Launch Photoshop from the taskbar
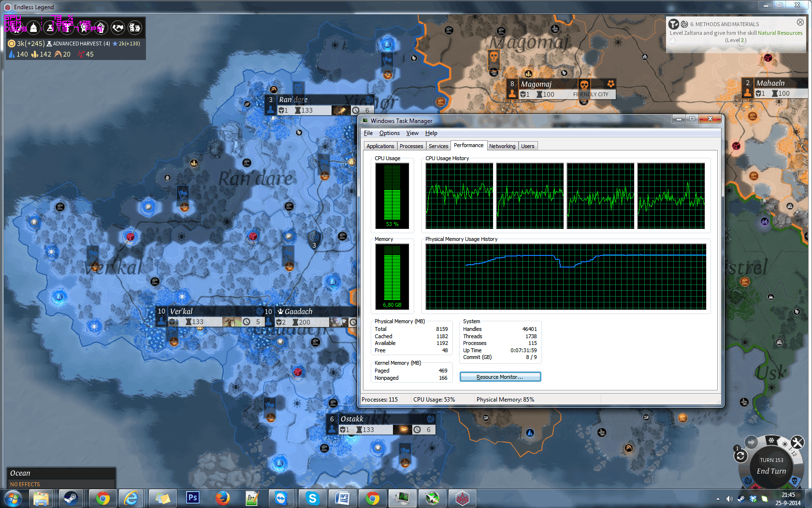812x508 pixels. tap(192, 498)
